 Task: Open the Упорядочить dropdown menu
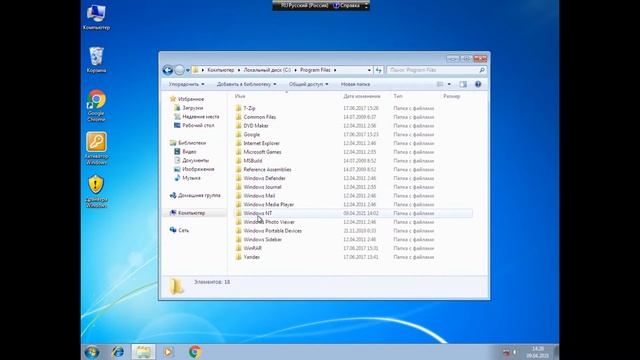[187, 84]
